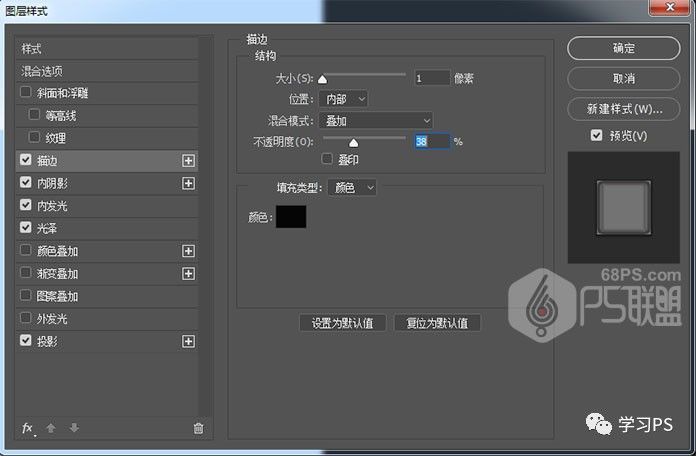This screenshot has width=696, height=456.
Task: Expand the 填充类型 dropdown
Action: point(354,187)
